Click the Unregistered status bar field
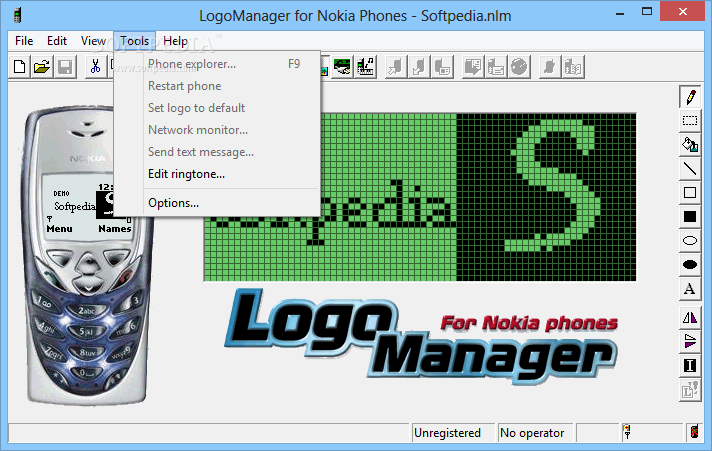The image size is (712, 451). 453,433
